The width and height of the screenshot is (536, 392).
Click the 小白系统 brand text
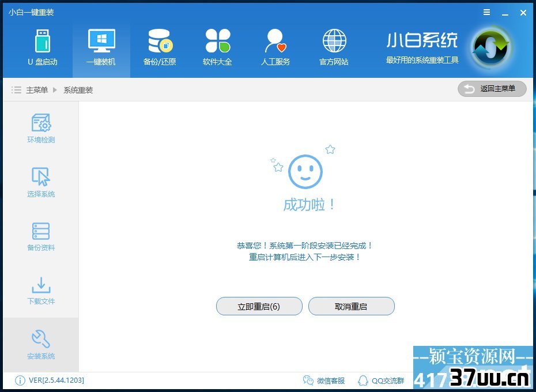pos(422,40)
